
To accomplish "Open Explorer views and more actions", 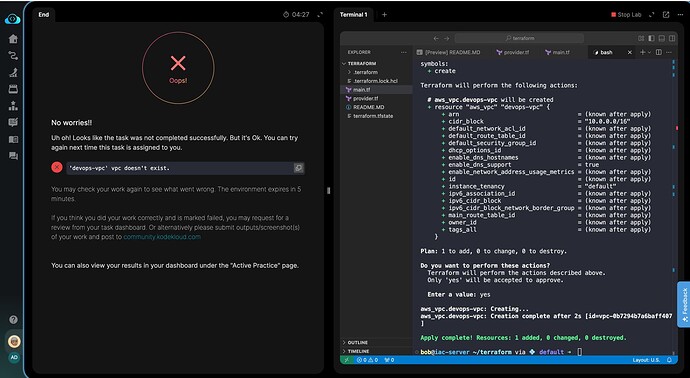I will (x=404, y=52).
